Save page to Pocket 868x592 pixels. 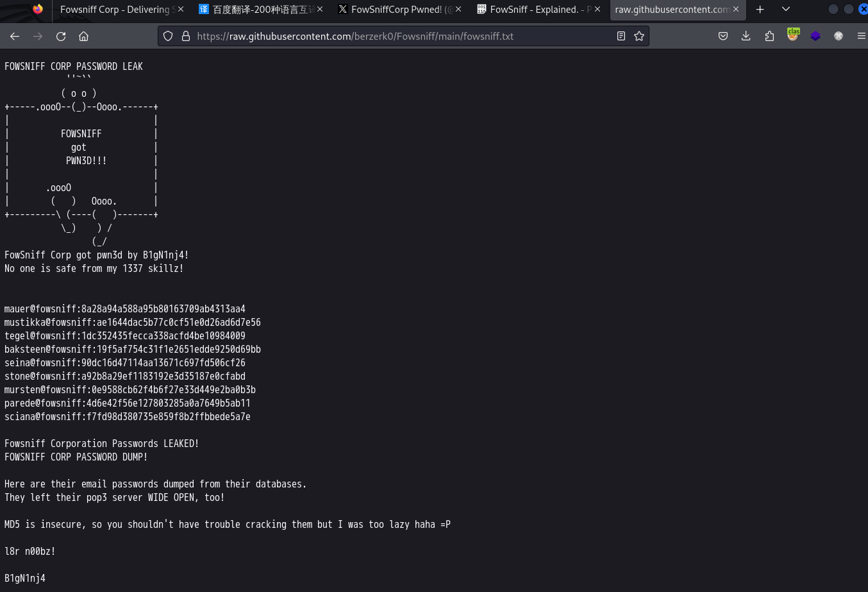point(723,37)
